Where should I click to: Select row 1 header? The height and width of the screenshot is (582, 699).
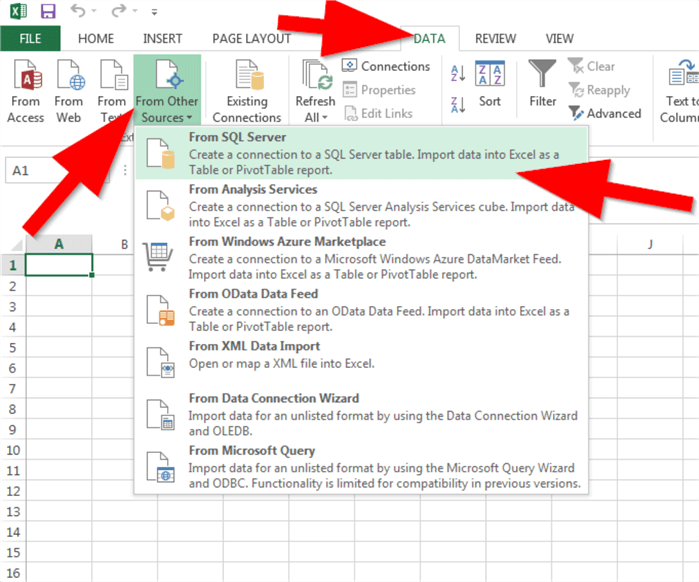click(13, 265)
